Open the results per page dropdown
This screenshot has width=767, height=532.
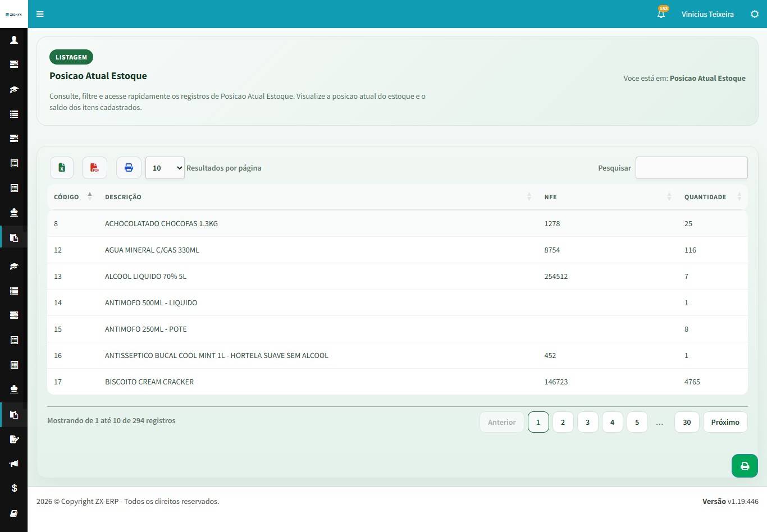pos(165,168)
